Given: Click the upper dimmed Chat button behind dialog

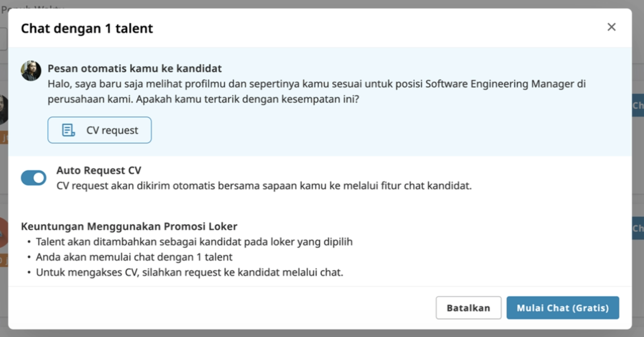Looking at the screenshot, I should [638, 105].
